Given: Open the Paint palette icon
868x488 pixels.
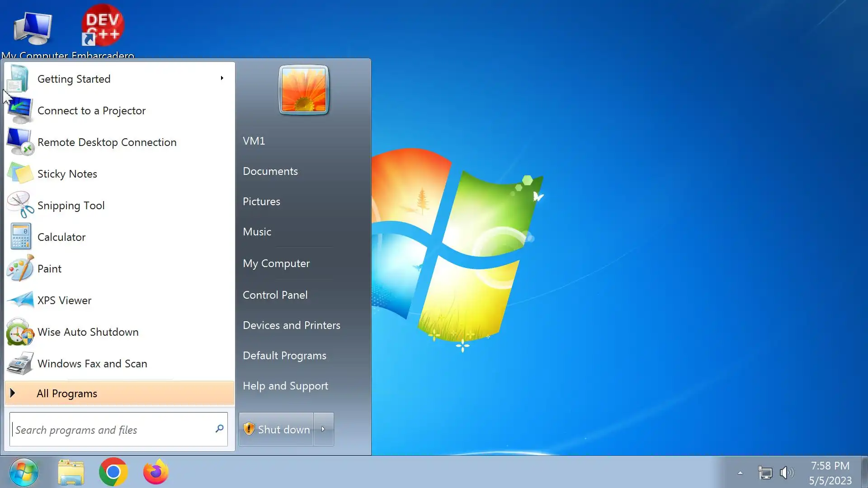Looking at the screenshot, I should tap(20, 268).
